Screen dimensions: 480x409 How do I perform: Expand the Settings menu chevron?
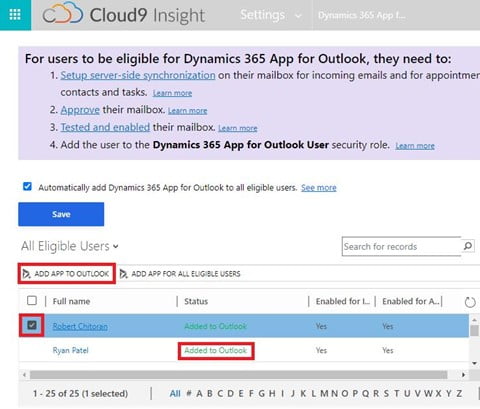click(299, 16)
